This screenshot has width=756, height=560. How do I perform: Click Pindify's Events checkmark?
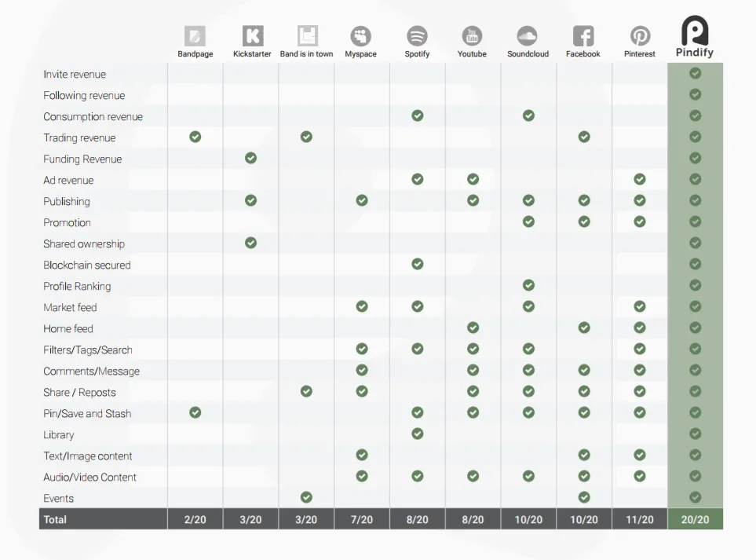coord(696,497)
